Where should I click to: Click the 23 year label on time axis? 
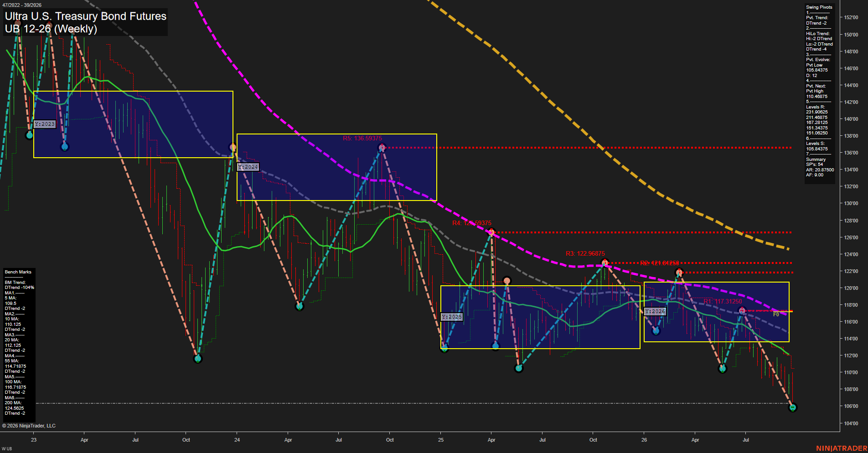[34, 440]
